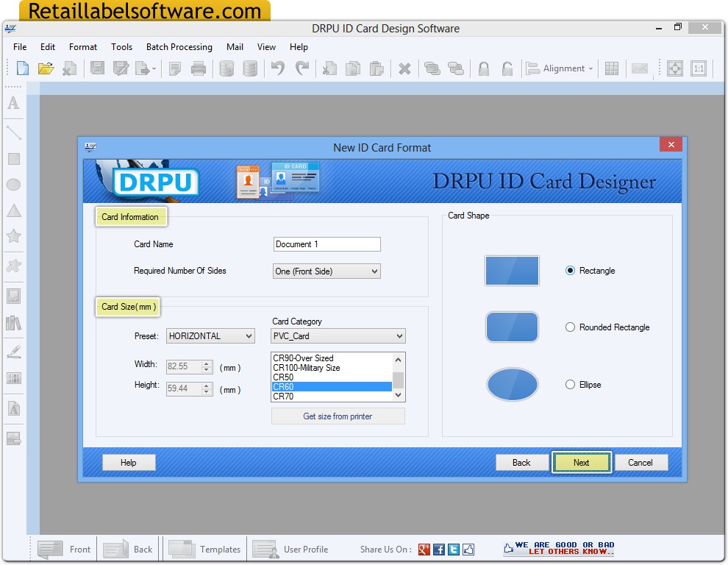Image resolution: width=728 pixels, height=565 pixels.
Task: Select the Signature pen tool in sidebar
Action: click(14, 352)
